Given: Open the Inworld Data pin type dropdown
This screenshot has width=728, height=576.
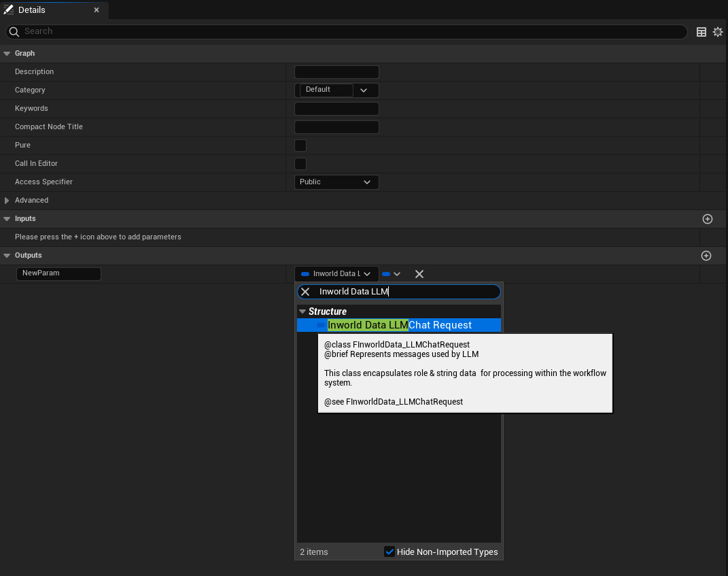Looking at the screenshot, I should tap(336, 273).
